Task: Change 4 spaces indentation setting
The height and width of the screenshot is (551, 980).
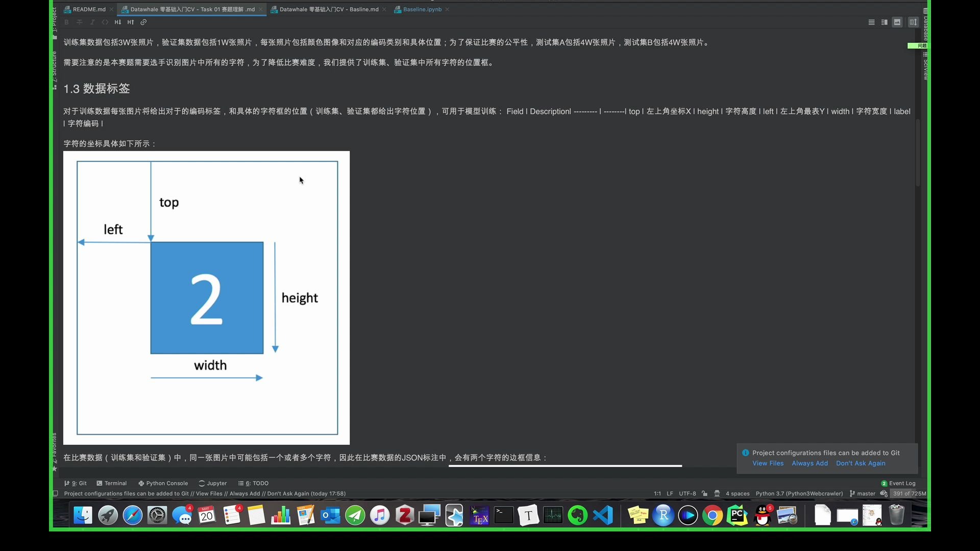Action: [x=738, y=493]
